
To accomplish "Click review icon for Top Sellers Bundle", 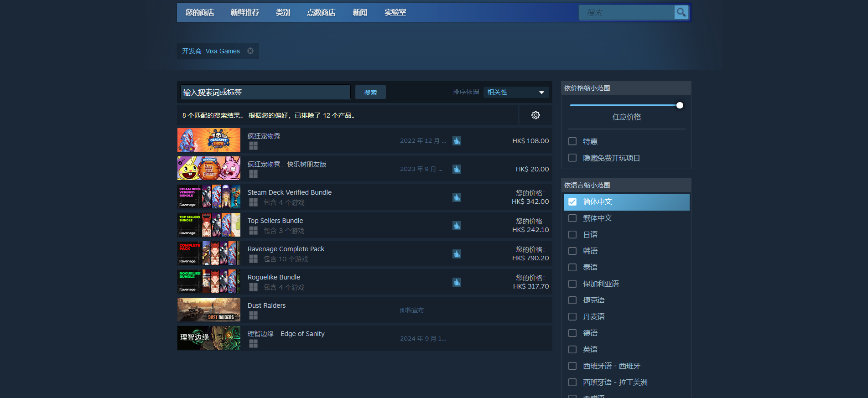I will click(x=457, y=226).
